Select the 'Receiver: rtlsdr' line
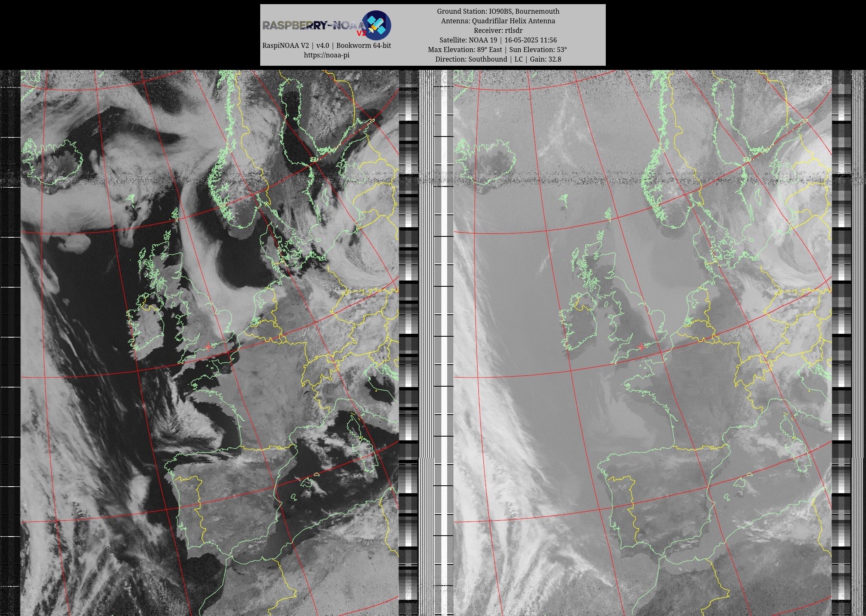 498,30
